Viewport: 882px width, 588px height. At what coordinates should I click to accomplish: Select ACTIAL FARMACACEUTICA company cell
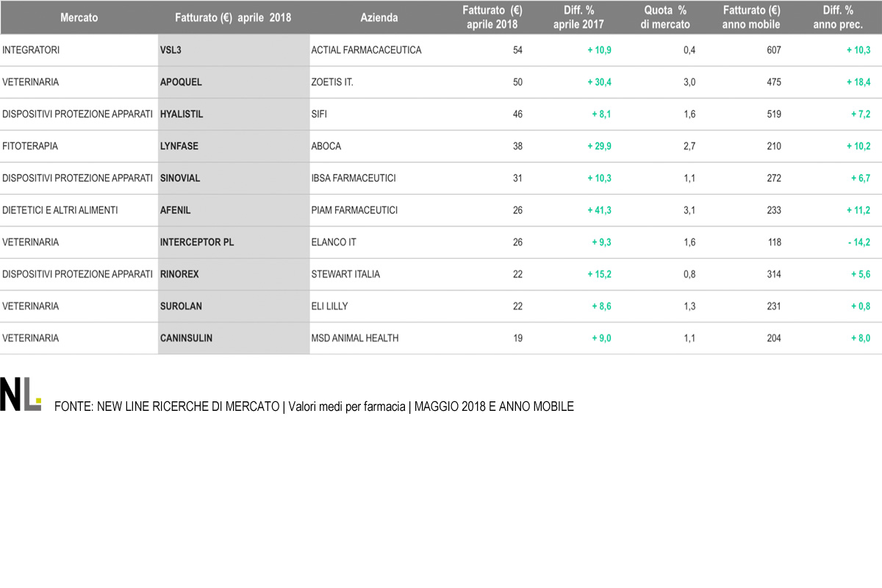(x=366, y=50)
